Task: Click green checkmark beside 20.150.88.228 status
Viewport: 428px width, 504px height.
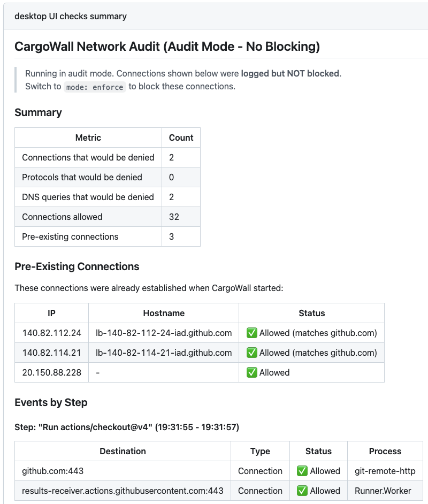Action: point(251,372)
